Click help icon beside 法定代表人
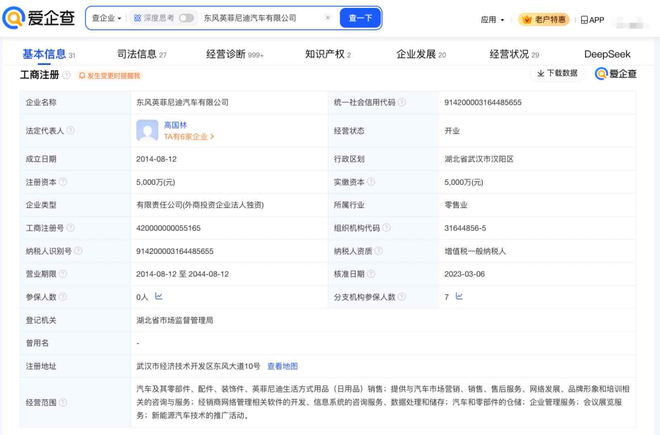The width and height of the screenshot is (660, 435). tap(71, 131)
